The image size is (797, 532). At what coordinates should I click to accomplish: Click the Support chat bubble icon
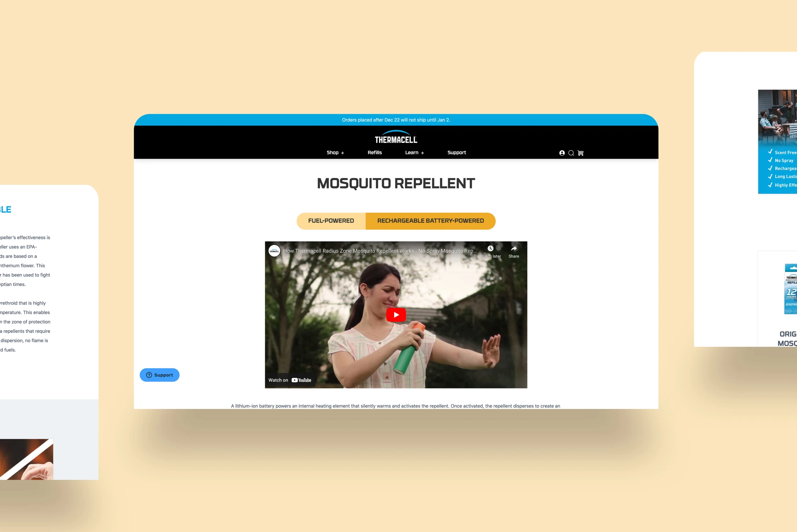coord(159,375)
